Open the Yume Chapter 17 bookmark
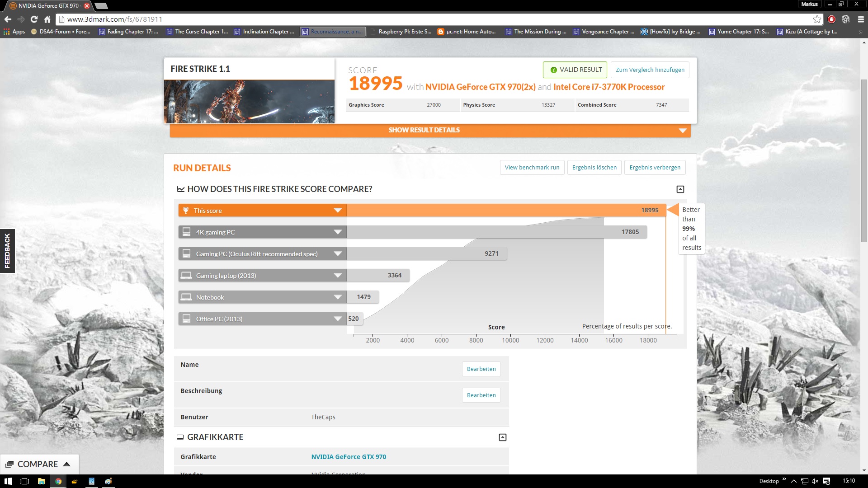 [x=739, y=32]
